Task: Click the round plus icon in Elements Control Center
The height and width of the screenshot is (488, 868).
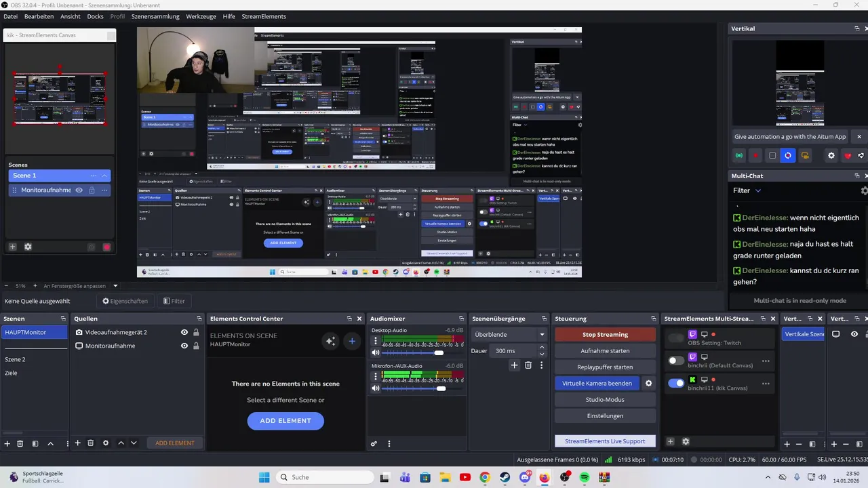Action: 352,341
